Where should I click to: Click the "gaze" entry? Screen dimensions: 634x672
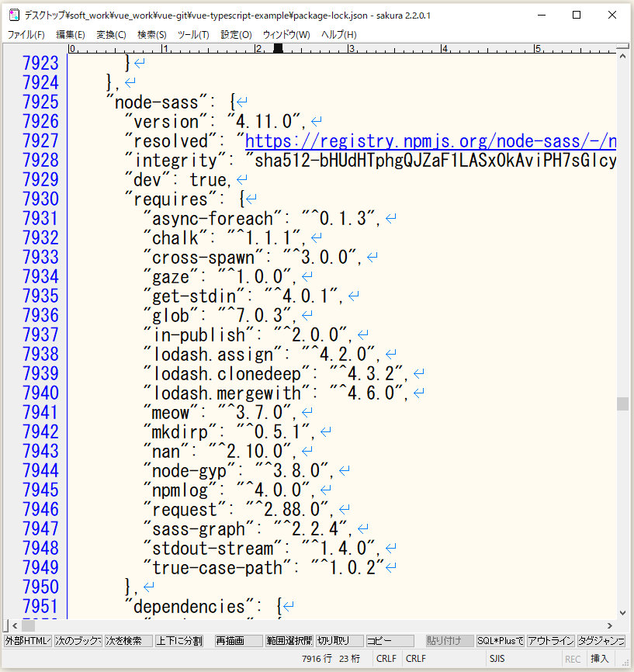pos(220,277)
